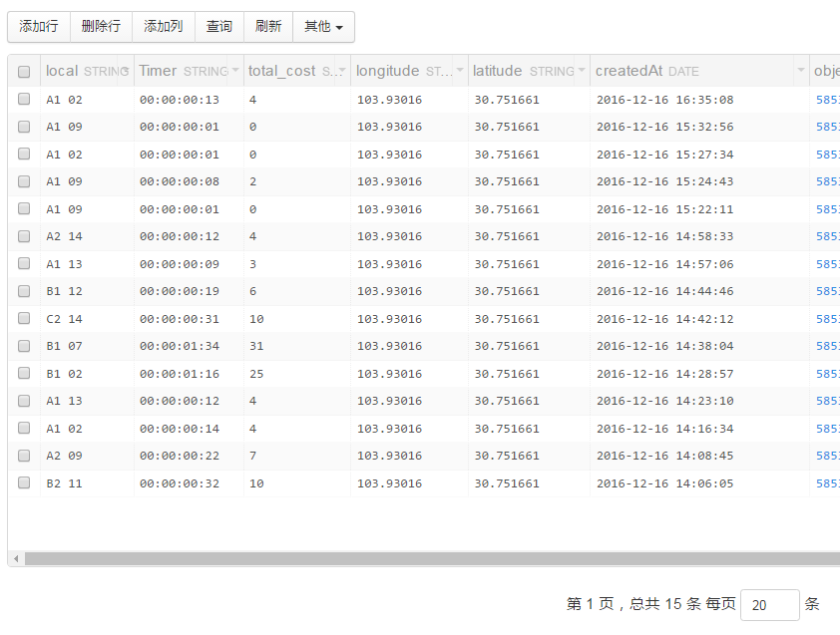The width and height of the screenshot is (840, 635).
Task: Click the local column header
Action: [x=87, y=71]
